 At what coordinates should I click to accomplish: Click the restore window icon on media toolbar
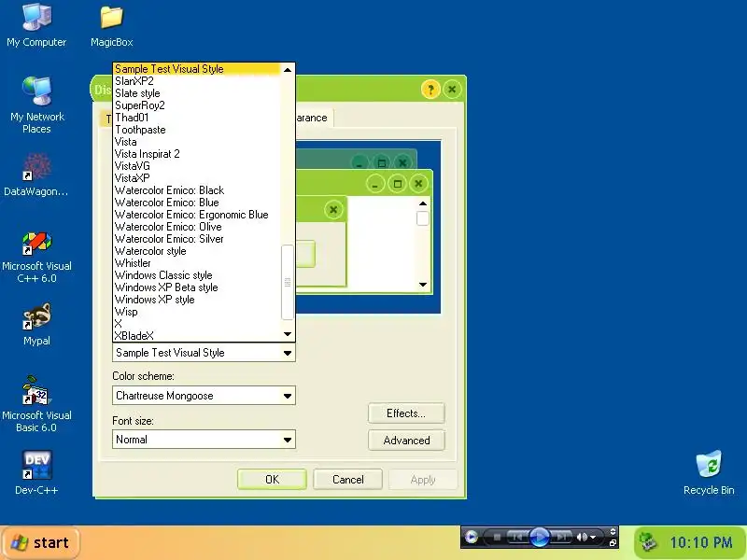pos(613,542)
